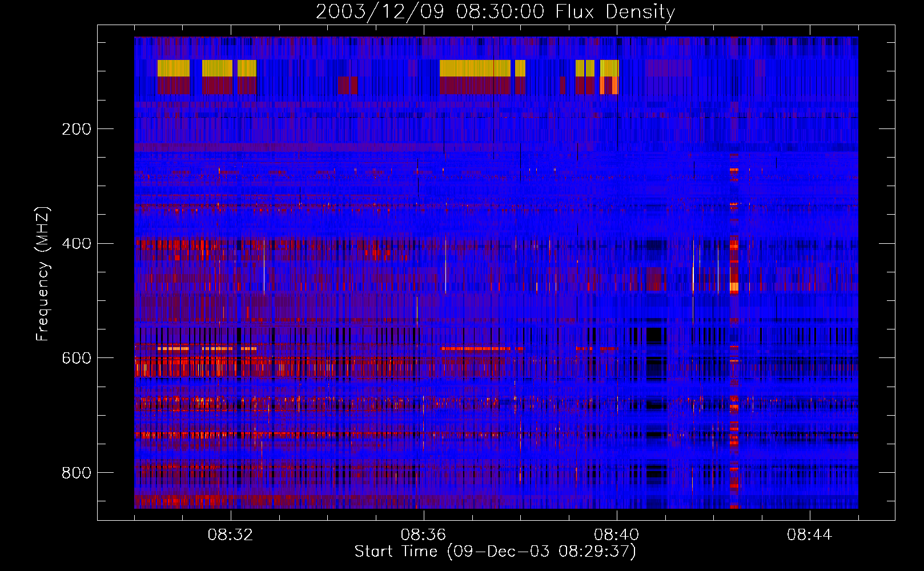
Task: Click the 08:32 time tick label
Action: coord(231,535)
